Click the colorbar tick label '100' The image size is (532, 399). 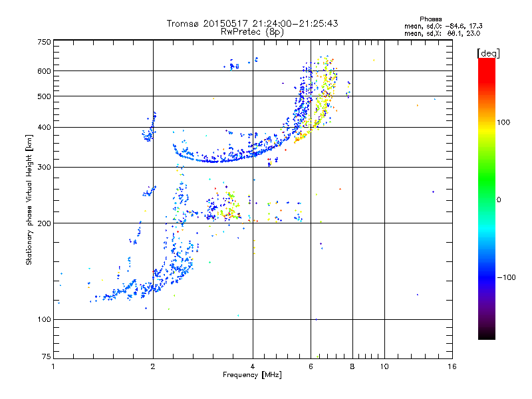tap(503, 122)
